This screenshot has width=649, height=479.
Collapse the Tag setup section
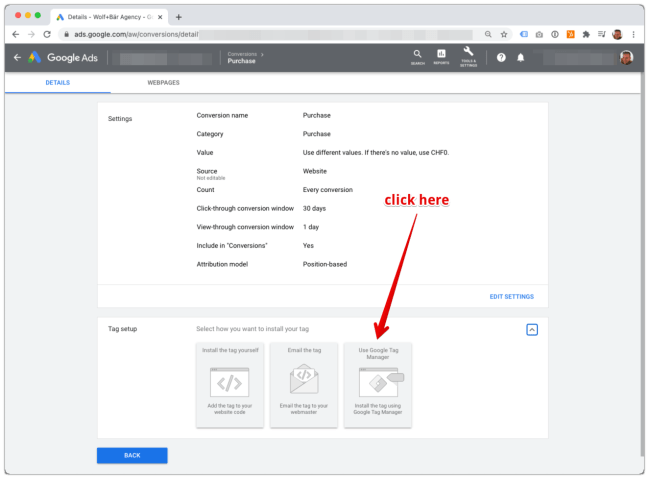coord(532,329)
